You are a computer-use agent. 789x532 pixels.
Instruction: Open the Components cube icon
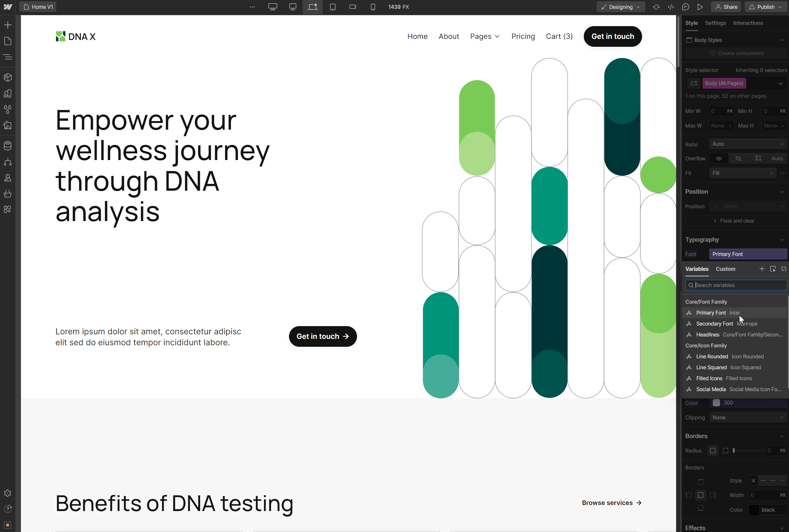point(8,77)
